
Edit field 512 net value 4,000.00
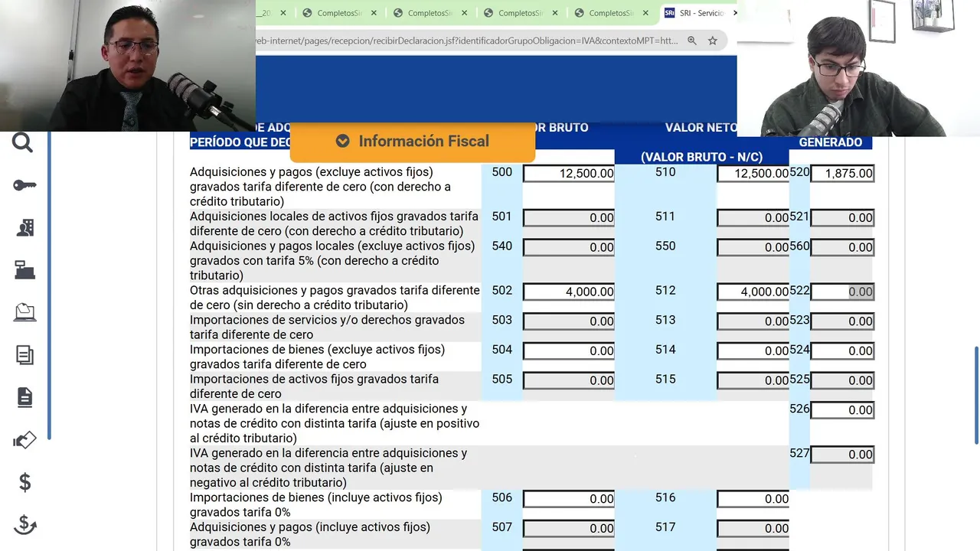click(x=753, y=292)
